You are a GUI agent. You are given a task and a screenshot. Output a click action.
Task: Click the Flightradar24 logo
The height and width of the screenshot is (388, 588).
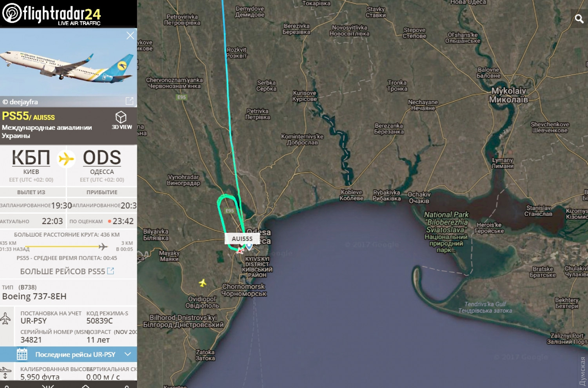51,14
